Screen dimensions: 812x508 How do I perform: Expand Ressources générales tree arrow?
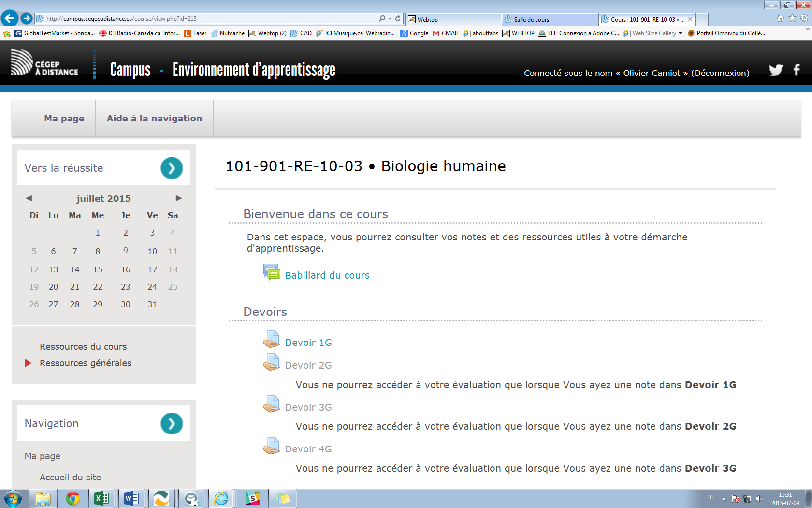(x=28, y=363)
